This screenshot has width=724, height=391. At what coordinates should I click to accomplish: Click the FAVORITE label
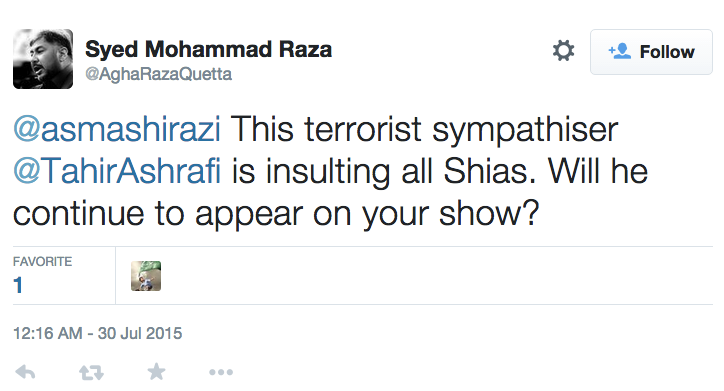coord(42,261)
